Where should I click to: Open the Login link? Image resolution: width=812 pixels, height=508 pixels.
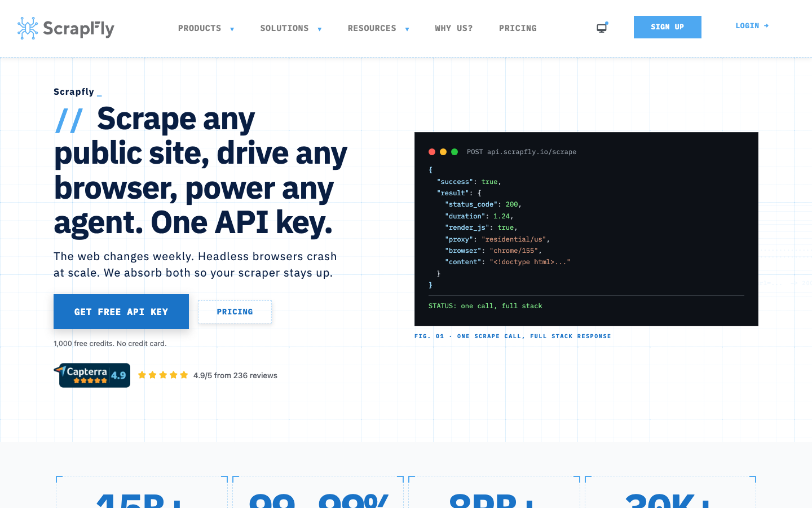(x=752, y=26)
